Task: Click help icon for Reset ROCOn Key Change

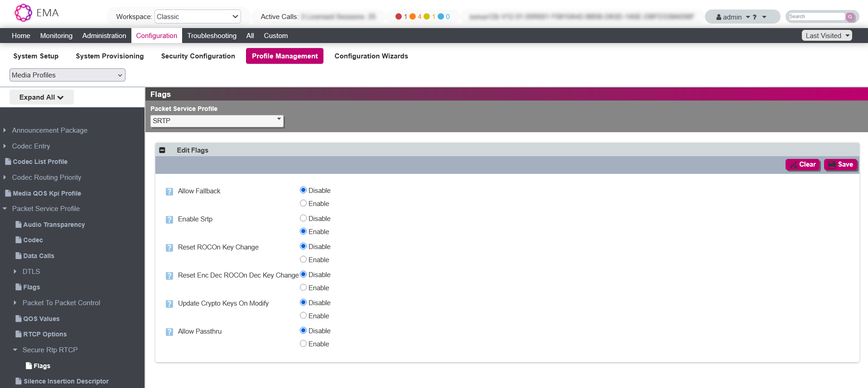Action: point(169,248)
